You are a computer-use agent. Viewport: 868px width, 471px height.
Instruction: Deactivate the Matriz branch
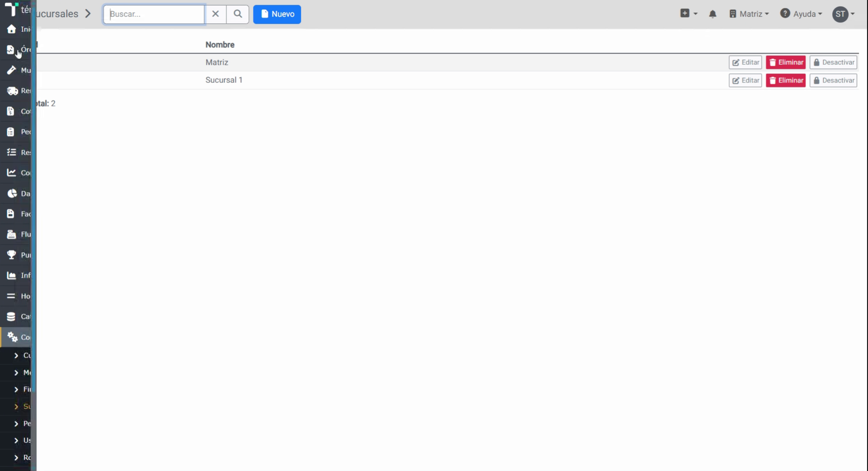[833, 62]
